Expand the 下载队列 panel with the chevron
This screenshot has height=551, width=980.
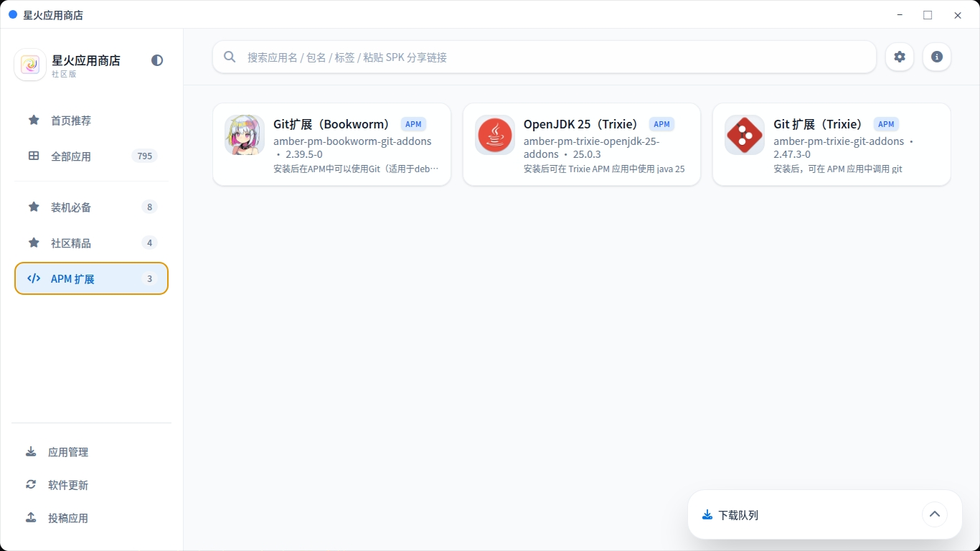pyautogui.click(x=934, y=514)
